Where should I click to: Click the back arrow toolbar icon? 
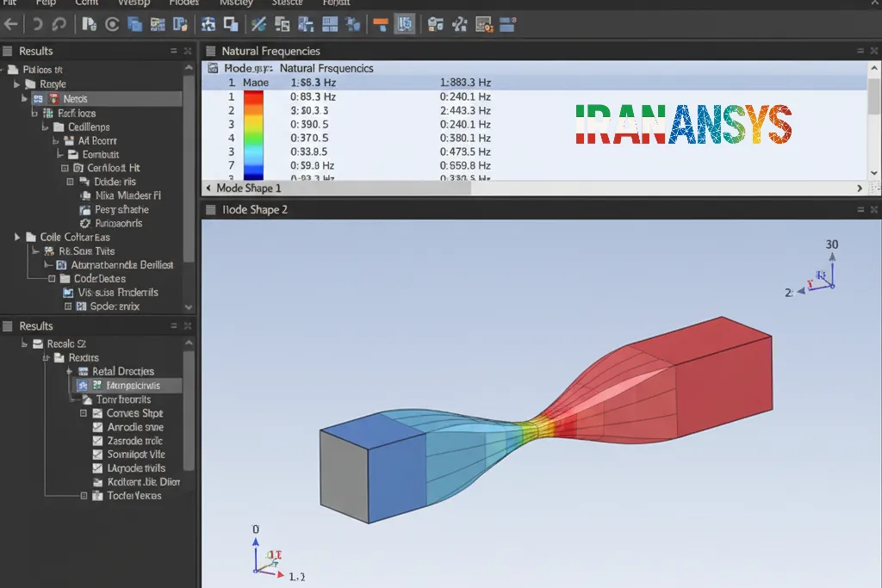10,24
